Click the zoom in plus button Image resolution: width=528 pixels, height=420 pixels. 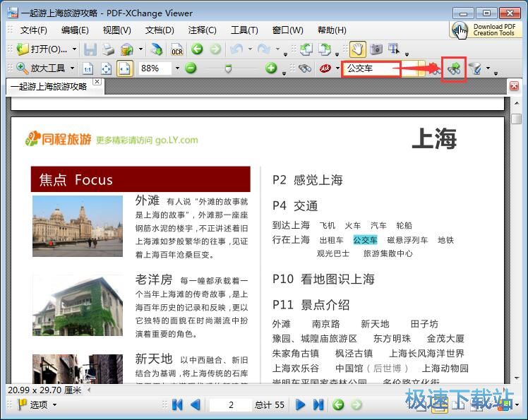[x=271, y=68]
